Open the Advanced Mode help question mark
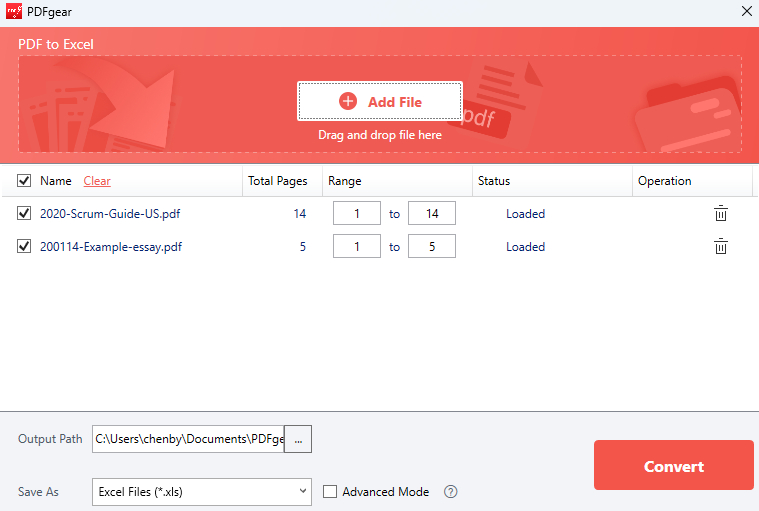 click(451, 492)
